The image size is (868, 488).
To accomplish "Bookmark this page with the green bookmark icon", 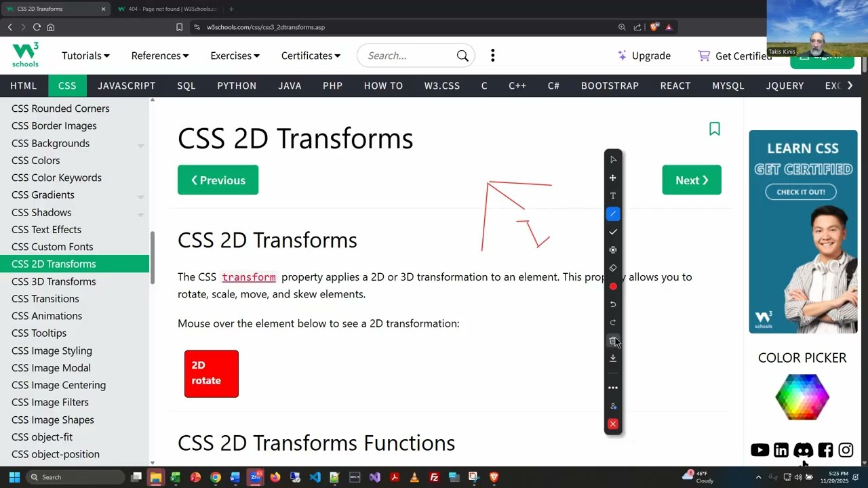I will point(714,129).
